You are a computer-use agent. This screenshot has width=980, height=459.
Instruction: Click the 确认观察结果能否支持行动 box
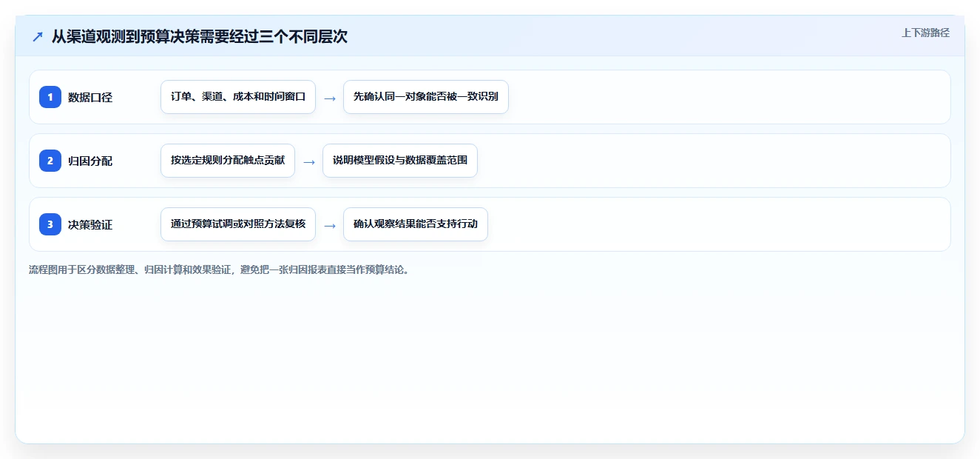click(416, 224)
